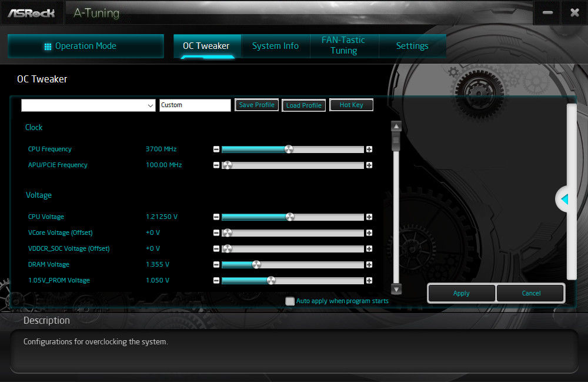This screenshot has height=382, width=588.
Task: Click the Operation Mode grid icon
Action: [48, 46]
